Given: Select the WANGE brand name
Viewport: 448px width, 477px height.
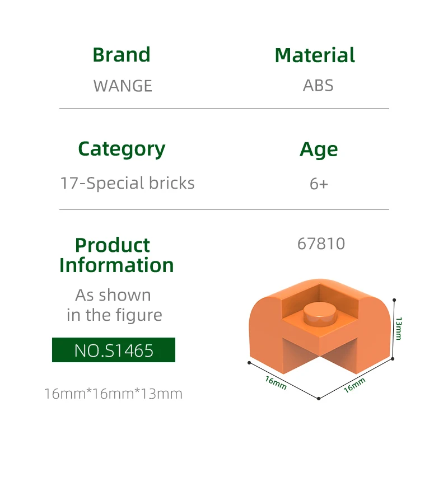Looking at the screenshot, I should click(x=123, y=86).
